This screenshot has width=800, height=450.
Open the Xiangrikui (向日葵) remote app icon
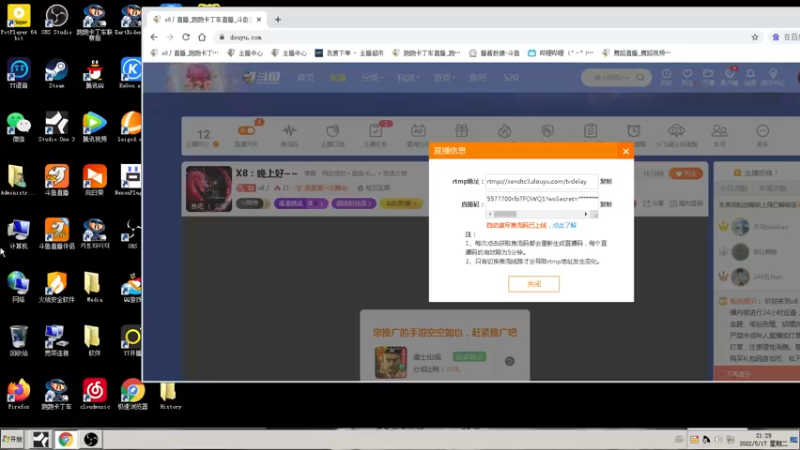[94, 181]
